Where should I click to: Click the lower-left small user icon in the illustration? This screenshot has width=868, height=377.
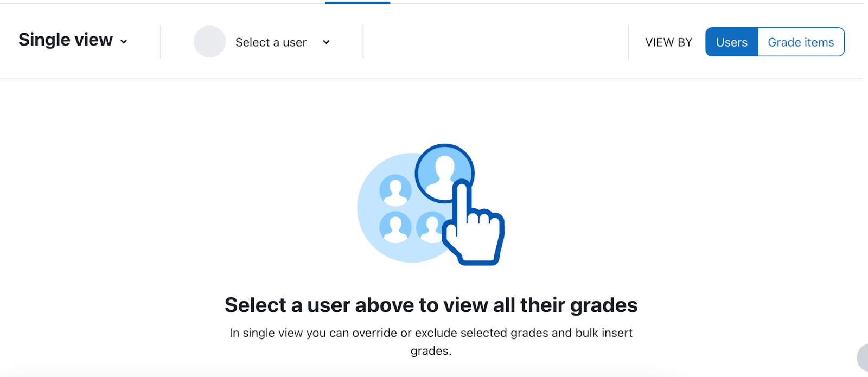pos(395,227)
